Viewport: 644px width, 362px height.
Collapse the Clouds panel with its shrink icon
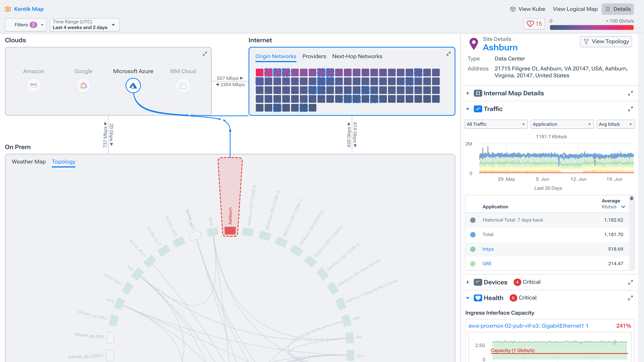[205, 54]
